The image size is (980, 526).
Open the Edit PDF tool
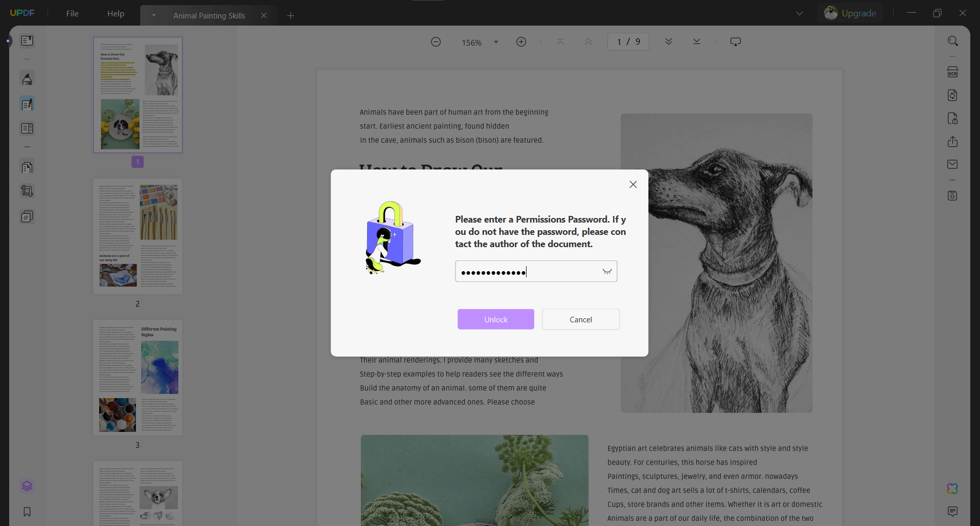point(27,104)
